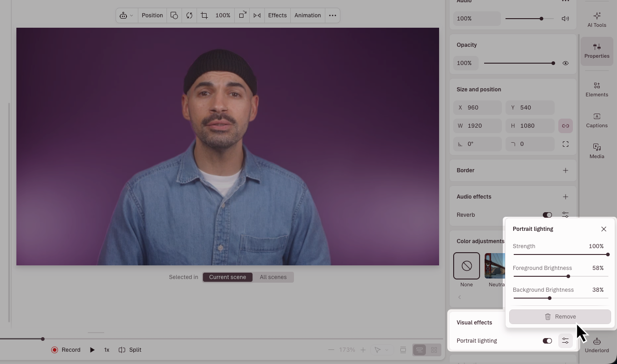Add an audio effect with the plus icon

[566, 197]
